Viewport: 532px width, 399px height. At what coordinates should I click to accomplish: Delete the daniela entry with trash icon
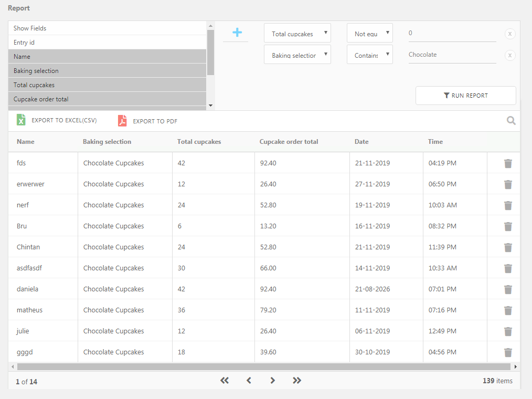[508, 290]
